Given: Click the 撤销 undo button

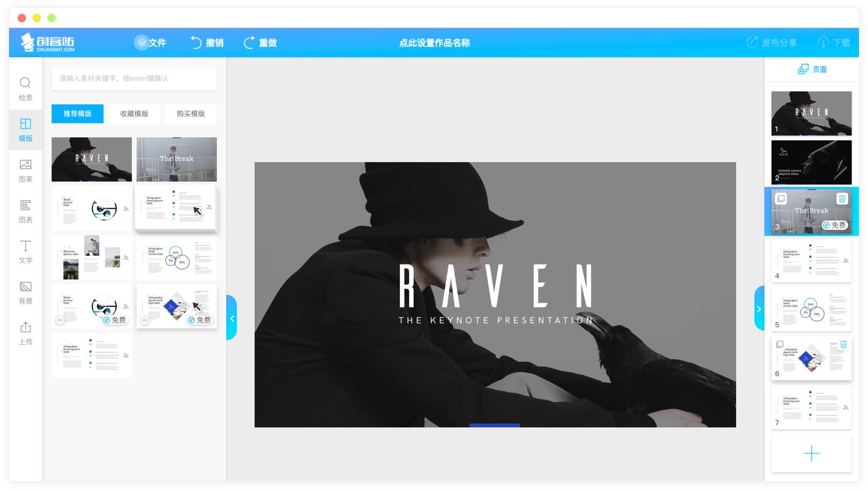Looking at the screenshot, I should (x=207, y=42).
